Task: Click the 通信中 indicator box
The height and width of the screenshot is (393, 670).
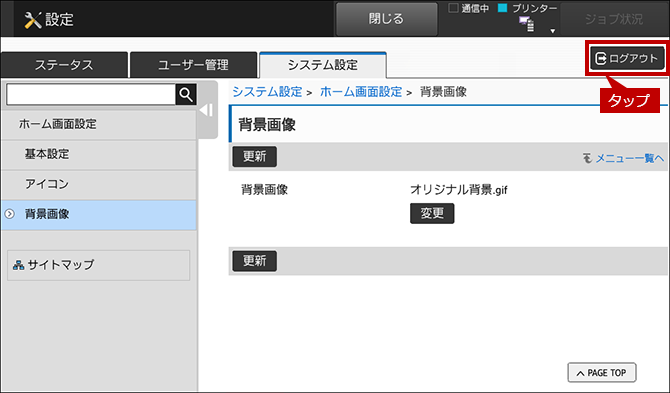Action: pyautogui.click(x=453, y=8)
